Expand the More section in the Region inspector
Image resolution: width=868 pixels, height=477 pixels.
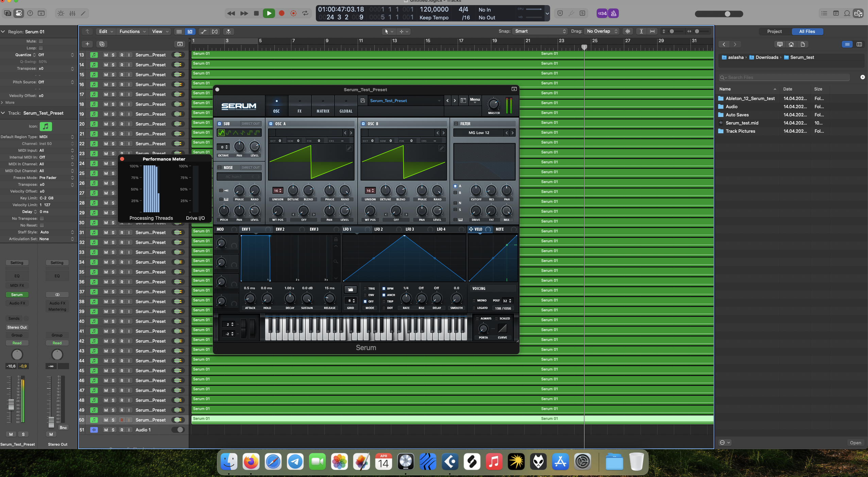(x=7, y=102)
